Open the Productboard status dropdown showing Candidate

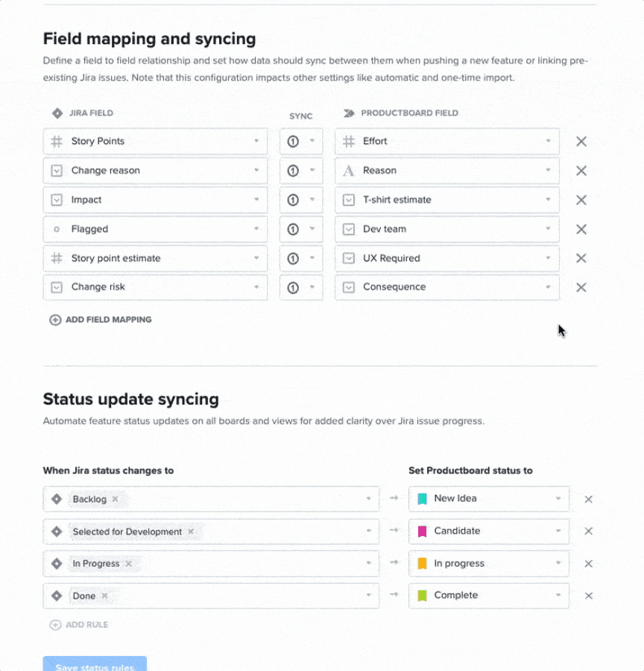[489, 531]
